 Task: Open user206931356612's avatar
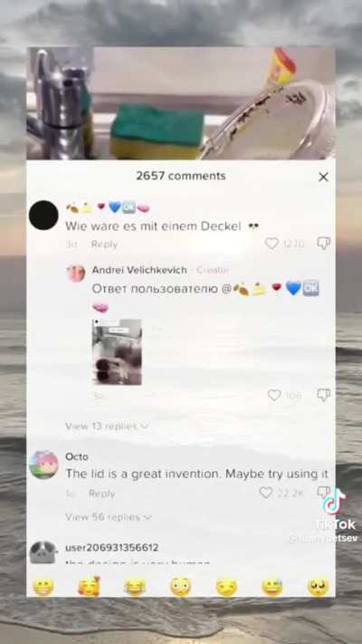coord(43,553)
